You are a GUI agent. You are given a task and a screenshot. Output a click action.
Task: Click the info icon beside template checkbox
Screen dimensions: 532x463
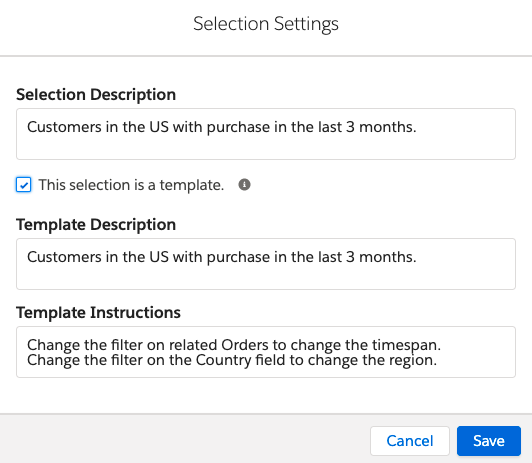click(x=244, y=185)
